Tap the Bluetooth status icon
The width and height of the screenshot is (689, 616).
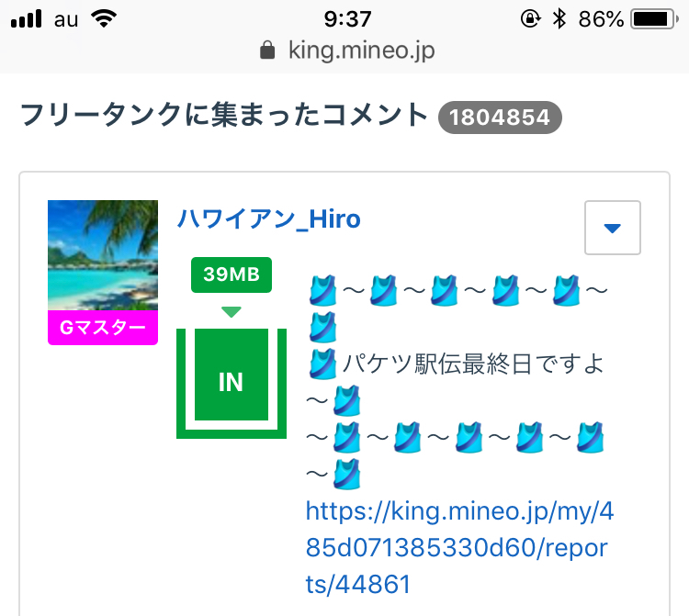click(x=559, y=18)
